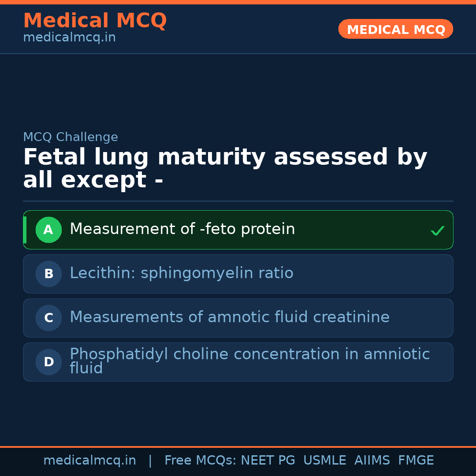Choose amnotic fluid creatinine option

229,317
